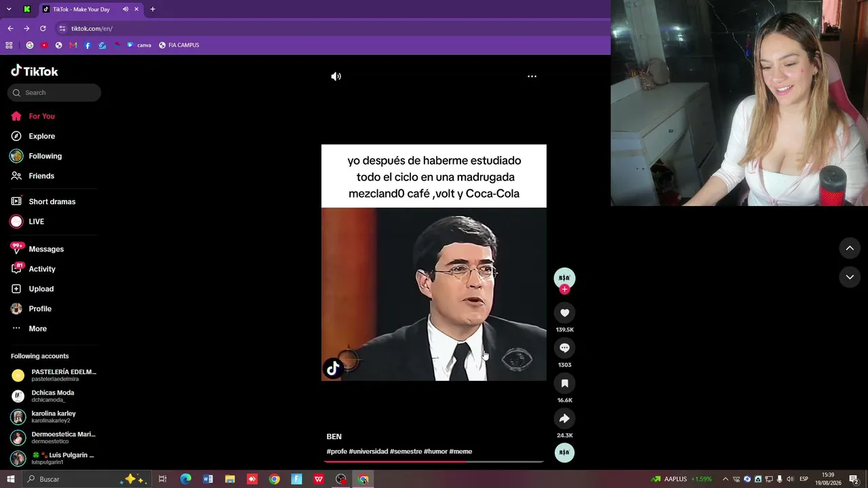Open the Windows Start menu

11,479
